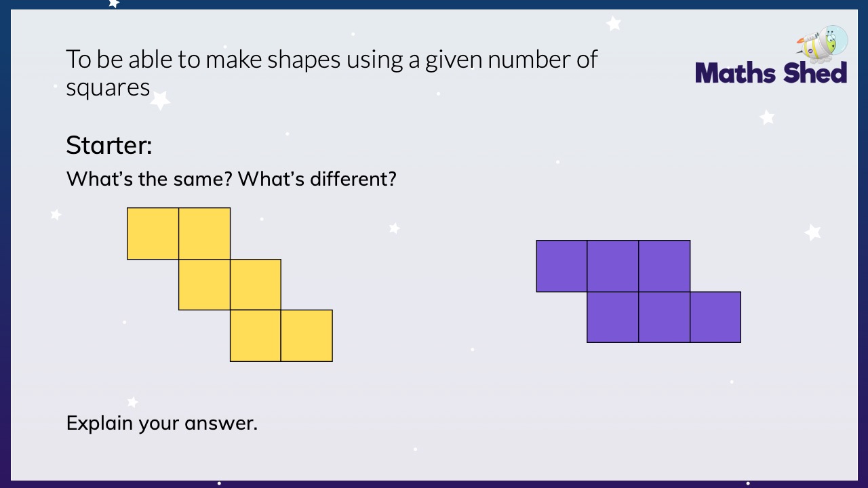This screenshot has height=488, width=868.
Task: Click the white star right of purple shape
Action: [813, 232]
